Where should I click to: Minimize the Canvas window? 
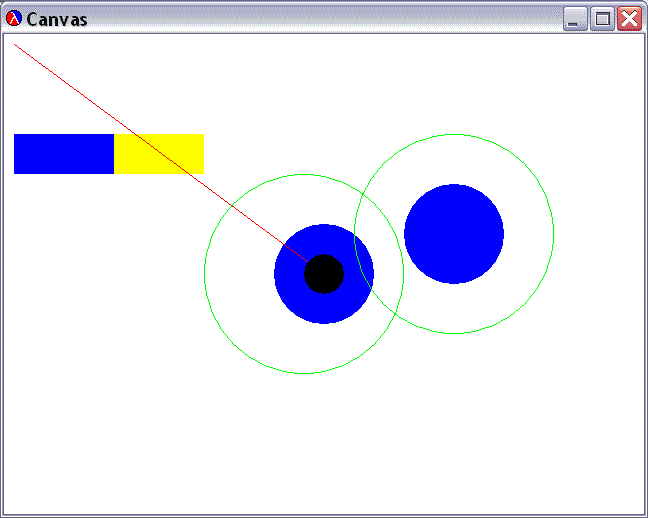tap(575, 19)
